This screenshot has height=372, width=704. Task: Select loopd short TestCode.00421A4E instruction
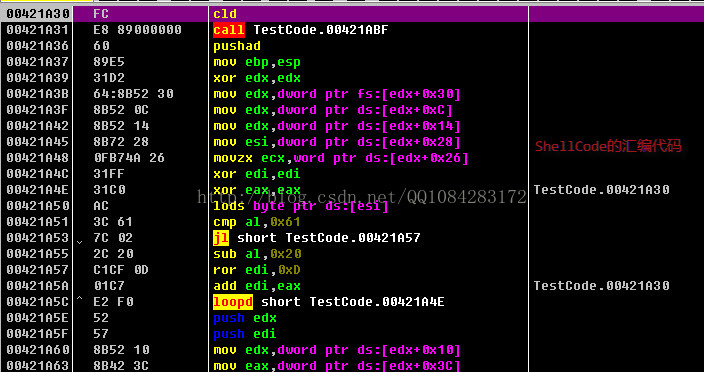pyautogui.click(x=329, y=302)
